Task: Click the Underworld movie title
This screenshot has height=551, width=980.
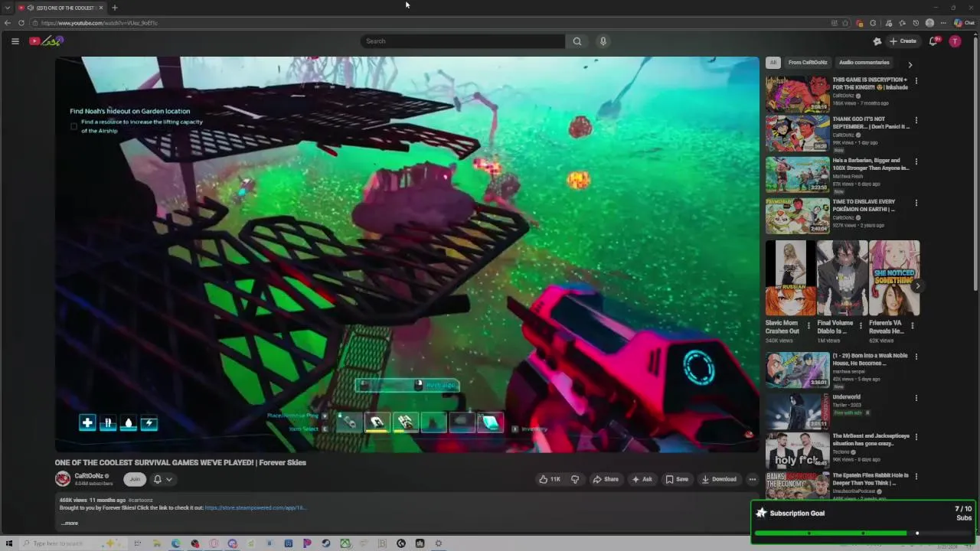Action: (847, 397)
